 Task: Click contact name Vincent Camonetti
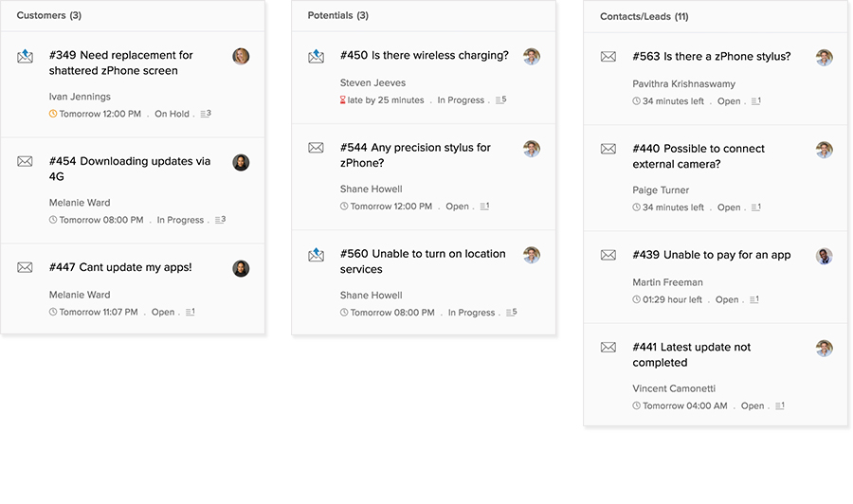pos(674,388)
